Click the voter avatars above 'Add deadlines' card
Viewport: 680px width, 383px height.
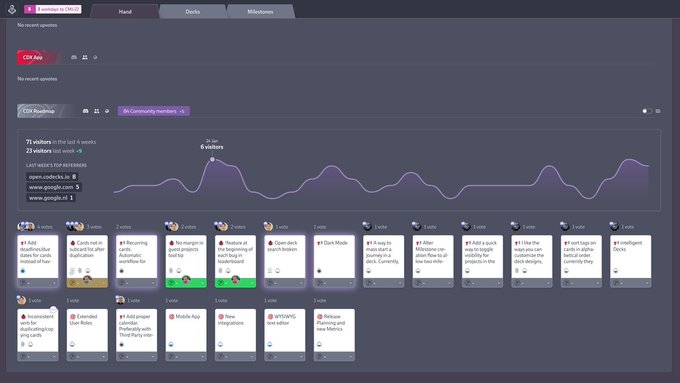tap(26, 226)
